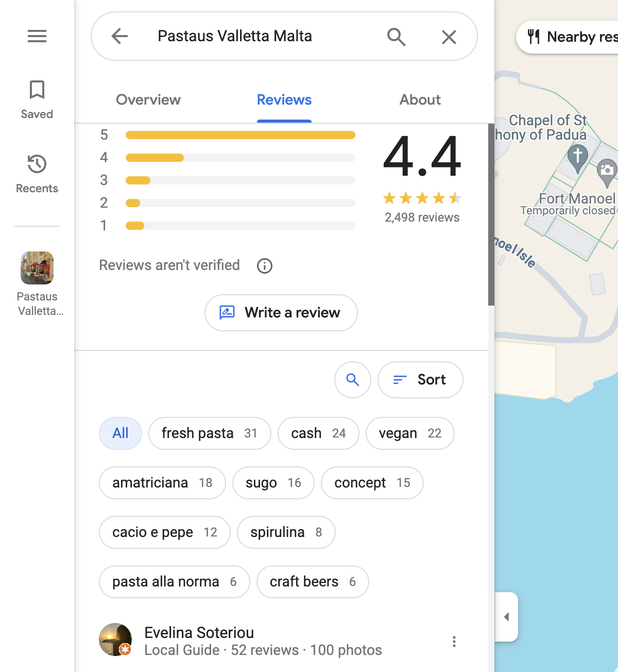Toggle the fresh pasta filter chip
Image resolution: width=618 pixels, height=672 pixels.
click(x=210, y=433)
